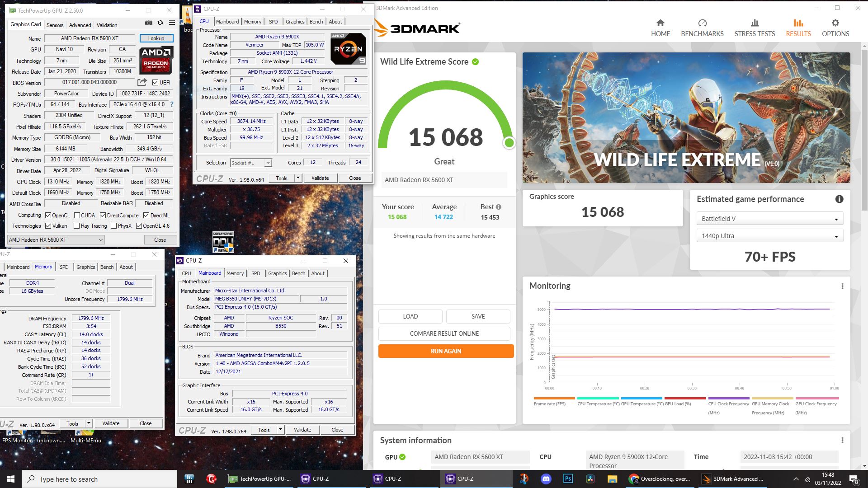
Task: Open 3DMark Options gear
Action: tap(835, 28)
